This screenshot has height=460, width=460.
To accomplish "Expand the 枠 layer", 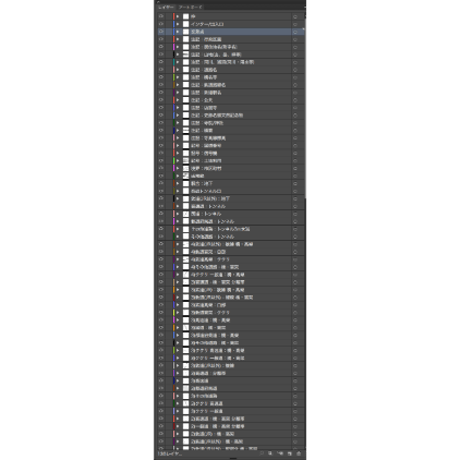I will (x=178, y=16).
